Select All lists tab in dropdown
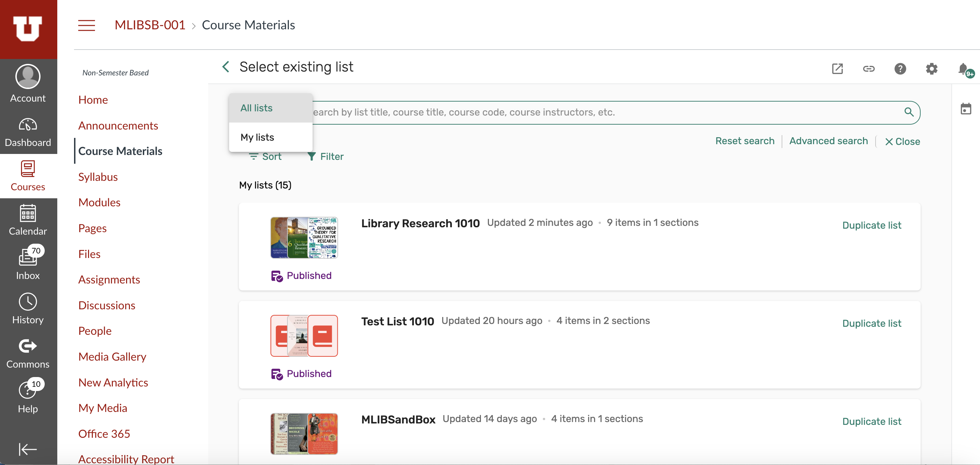 (x=257, y=108)
